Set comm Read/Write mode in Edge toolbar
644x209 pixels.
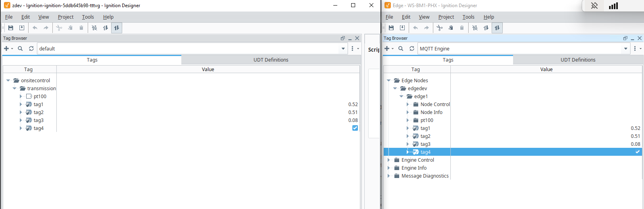[497, 28]
